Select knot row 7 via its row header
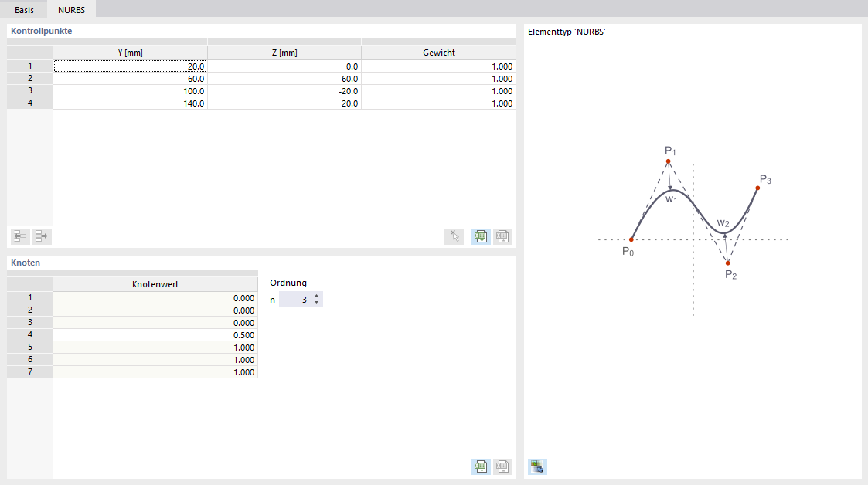This screenshot has width=868, height=485. click(29, 371)
